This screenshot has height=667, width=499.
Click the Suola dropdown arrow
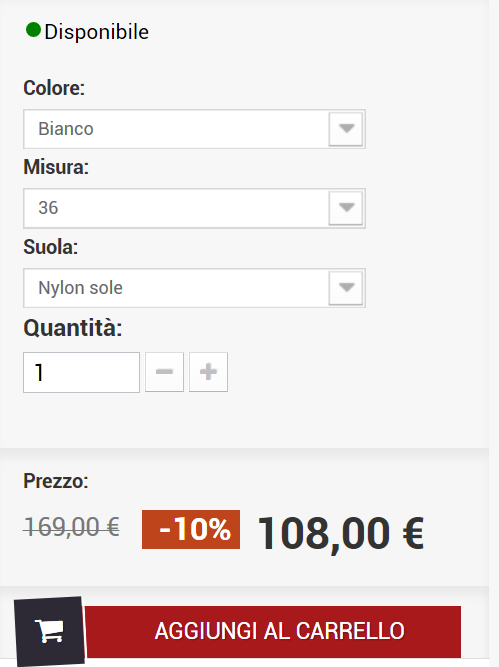click(x=346, y=288)
